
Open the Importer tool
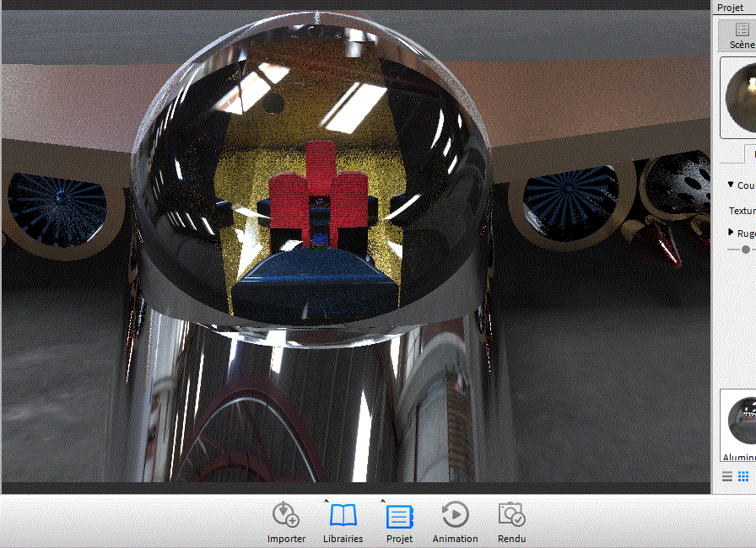click(x=286, y=522)
